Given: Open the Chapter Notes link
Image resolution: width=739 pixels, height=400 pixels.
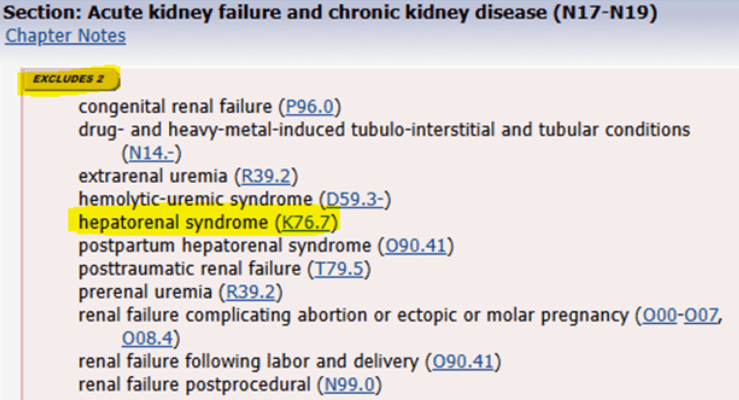Looking at the screenshot, I should pos(66,36).
